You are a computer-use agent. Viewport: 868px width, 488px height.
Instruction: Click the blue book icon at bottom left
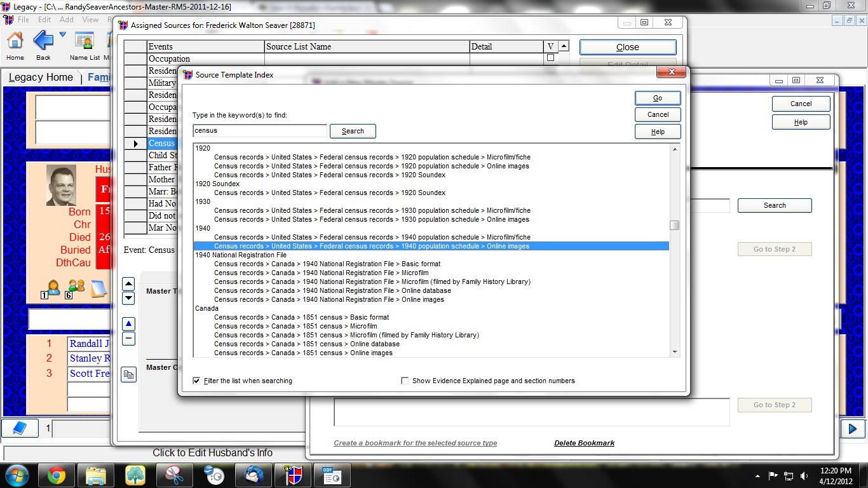coord(20,429)
